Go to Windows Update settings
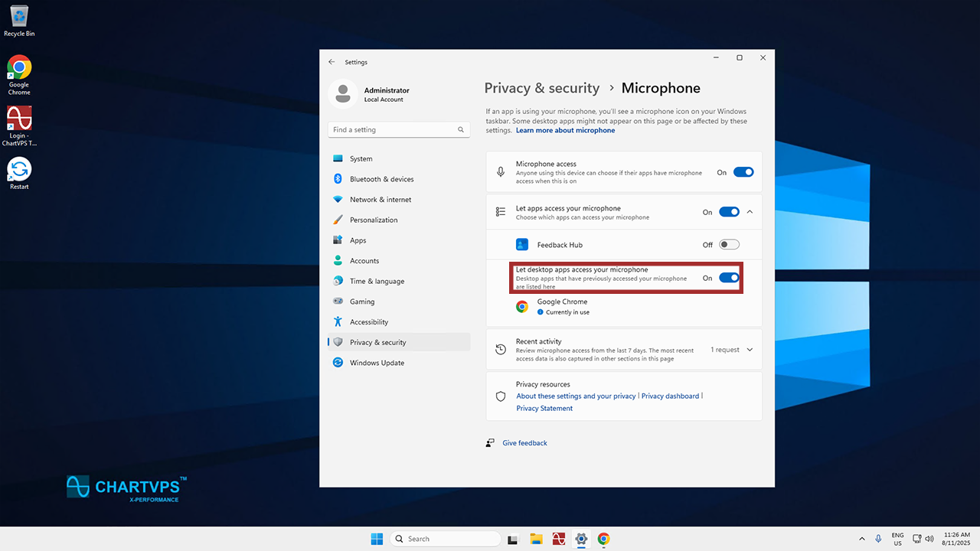Image resolution: width=980 pixels, height=551 pixels. point(377,363)
